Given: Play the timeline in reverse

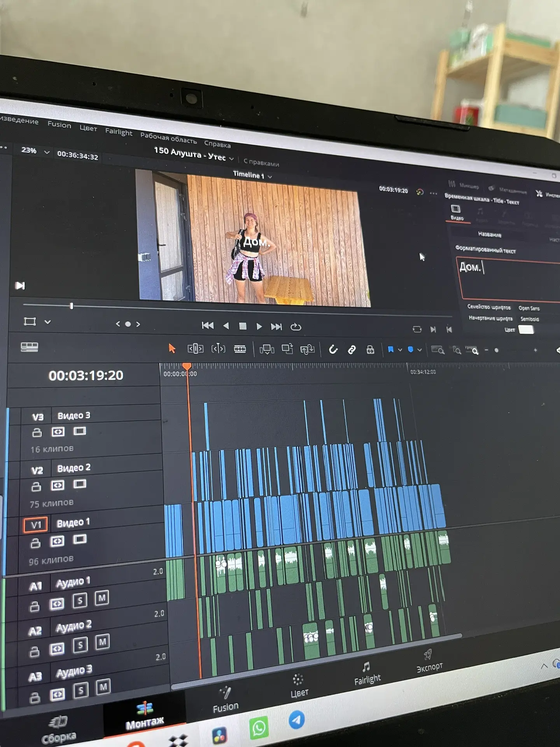Looking at the screenshot, I should point(226,326).
